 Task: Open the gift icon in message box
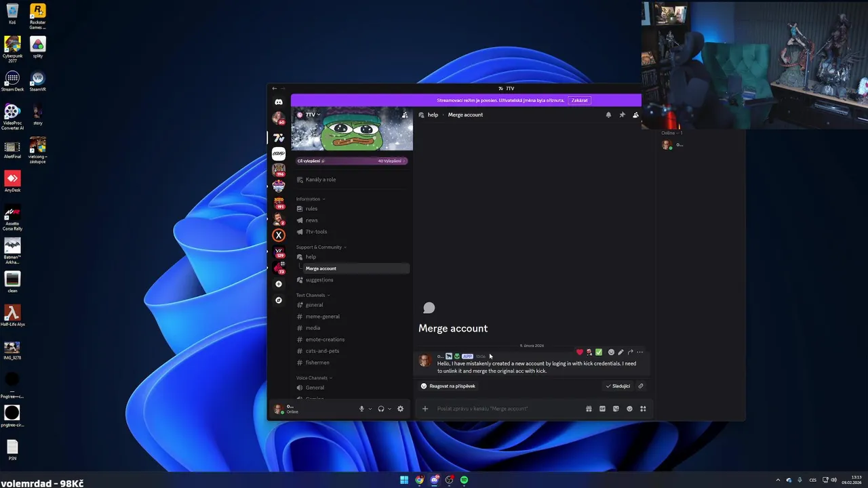[x=589, y=409]
